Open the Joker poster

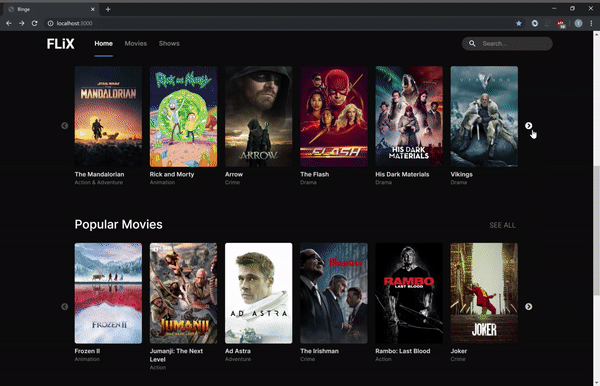[x=484, y=293]
